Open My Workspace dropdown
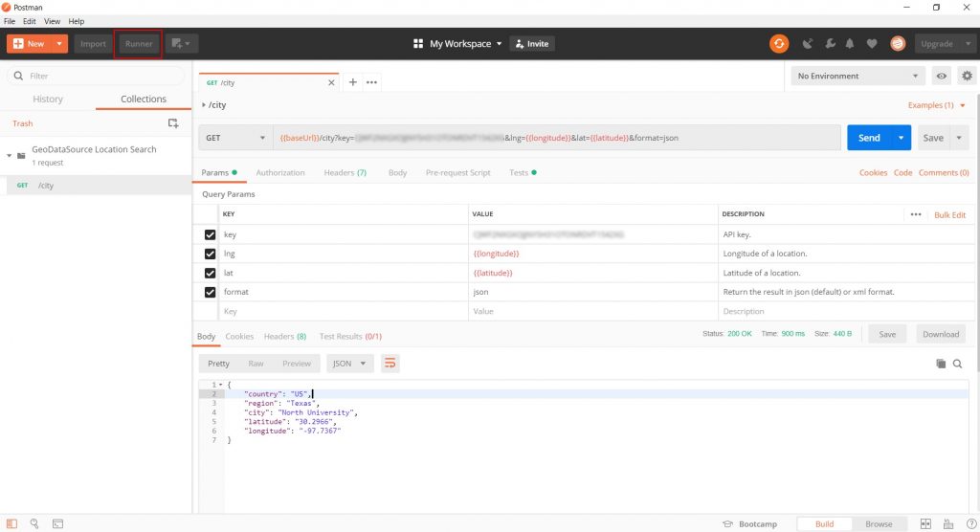 pyautogui.click(x=466, y=44)
